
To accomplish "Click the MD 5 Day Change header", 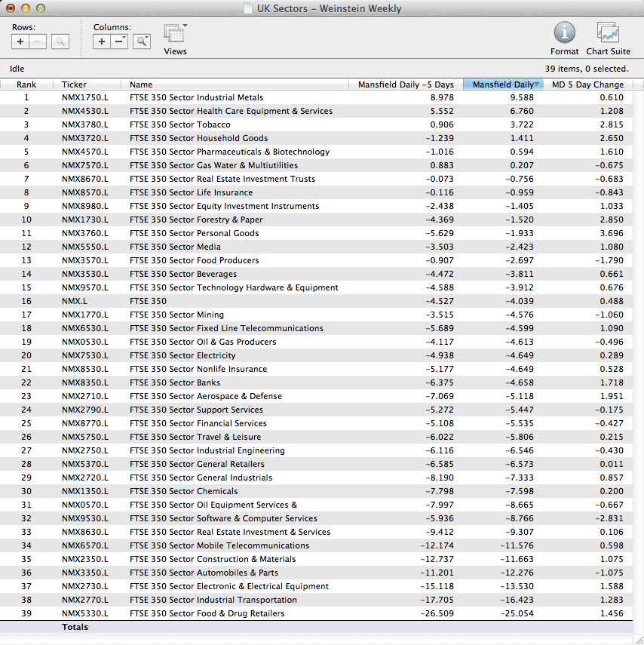I will coord(587,84).
